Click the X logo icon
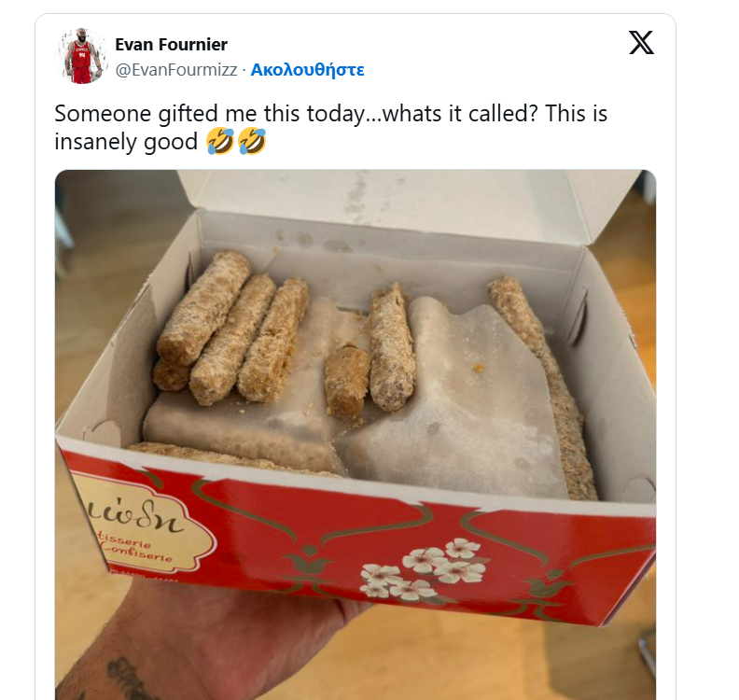The width and height of the screenshot is (739, 700). tap(641, 42)
